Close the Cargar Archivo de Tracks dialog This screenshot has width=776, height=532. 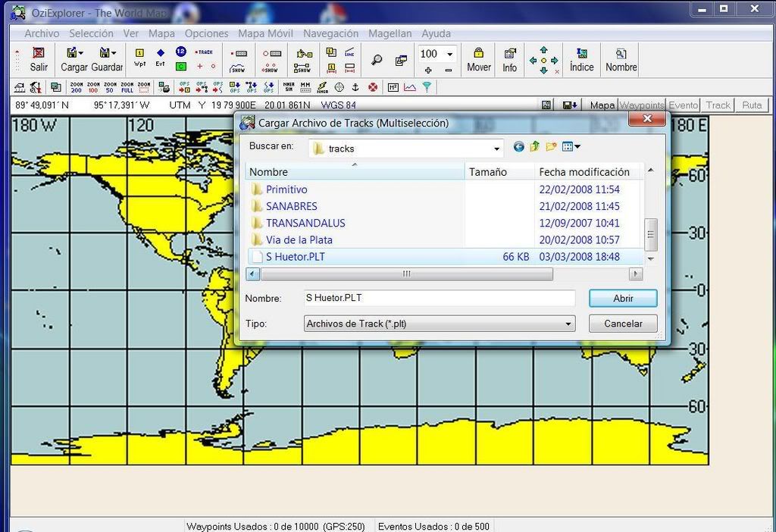click(x=647, y=119)
